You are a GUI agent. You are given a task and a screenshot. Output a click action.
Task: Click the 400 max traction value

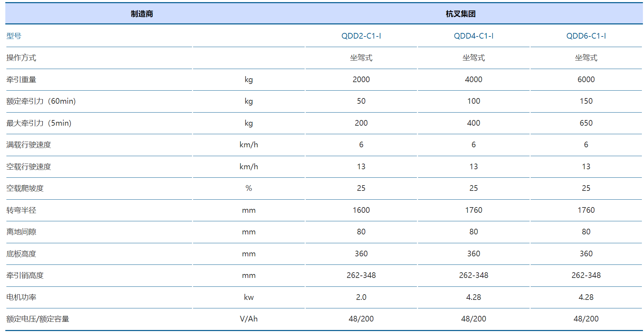pos(474,123)
